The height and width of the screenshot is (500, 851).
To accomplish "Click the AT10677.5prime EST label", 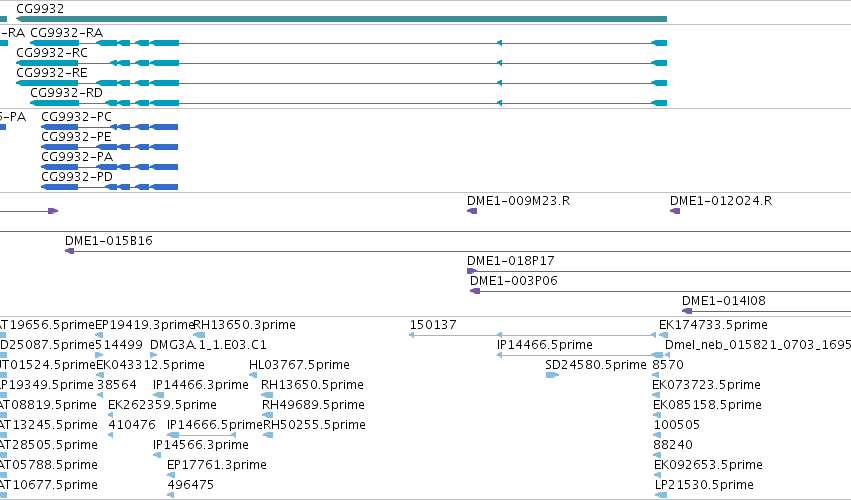I will coord(49,485).
